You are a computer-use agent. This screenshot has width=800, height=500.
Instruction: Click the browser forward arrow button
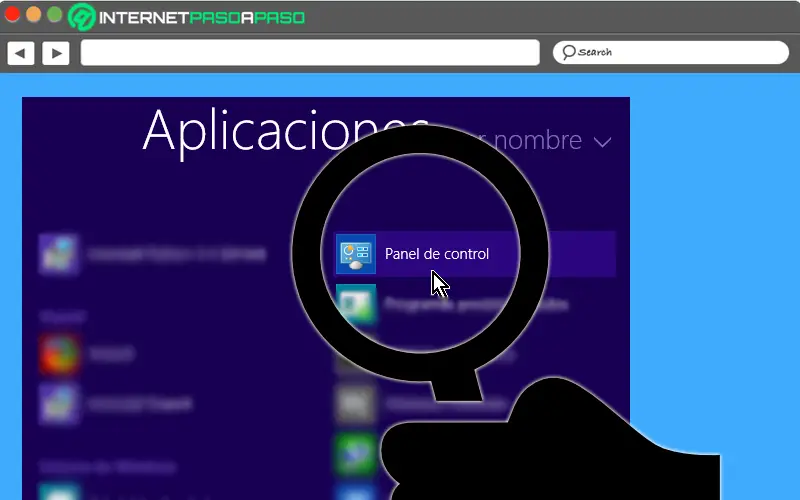pyautogui.click(x=56, y=53)
